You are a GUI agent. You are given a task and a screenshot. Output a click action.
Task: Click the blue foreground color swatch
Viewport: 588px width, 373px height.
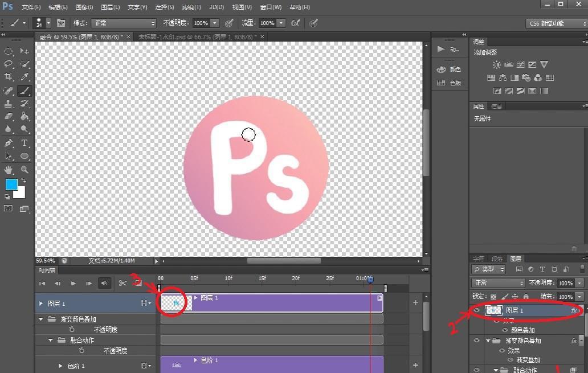coord(10,184)
